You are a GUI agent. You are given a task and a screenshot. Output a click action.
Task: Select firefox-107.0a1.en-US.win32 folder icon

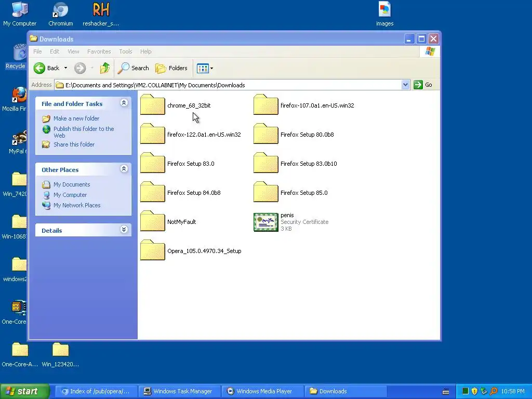point(265,105)
